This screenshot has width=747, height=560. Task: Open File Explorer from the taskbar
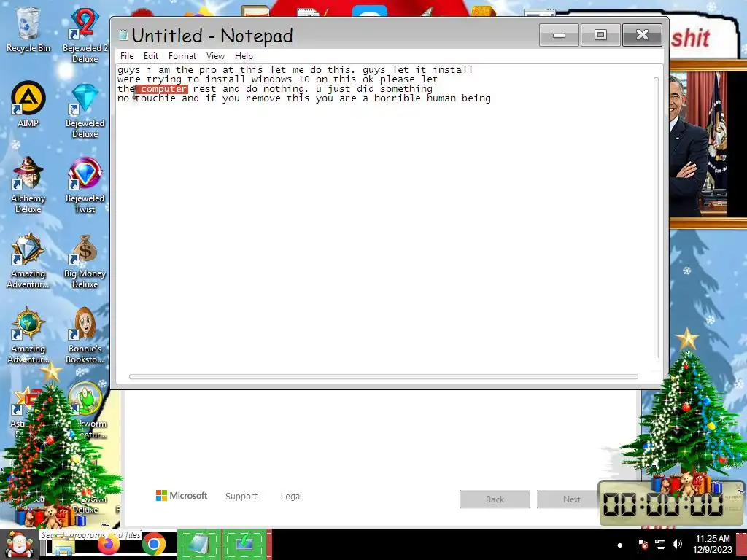click(63, 544)
